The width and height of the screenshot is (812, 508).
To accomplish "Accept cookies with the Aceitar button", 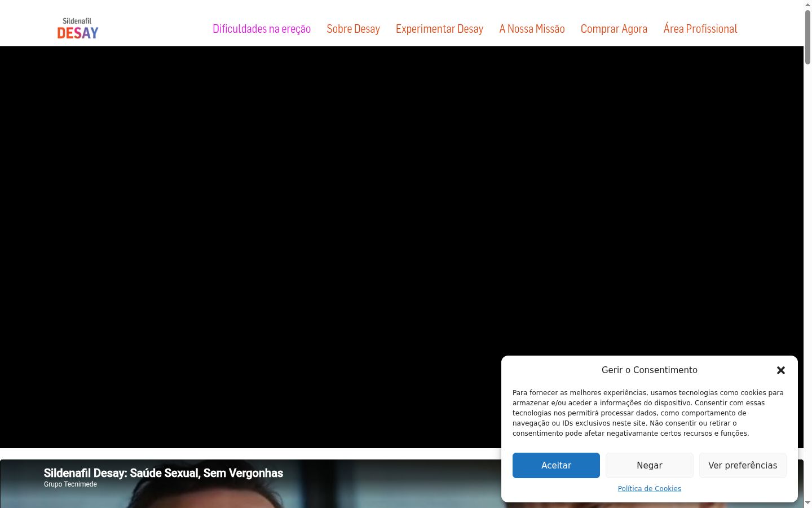I will pos(556,465).
